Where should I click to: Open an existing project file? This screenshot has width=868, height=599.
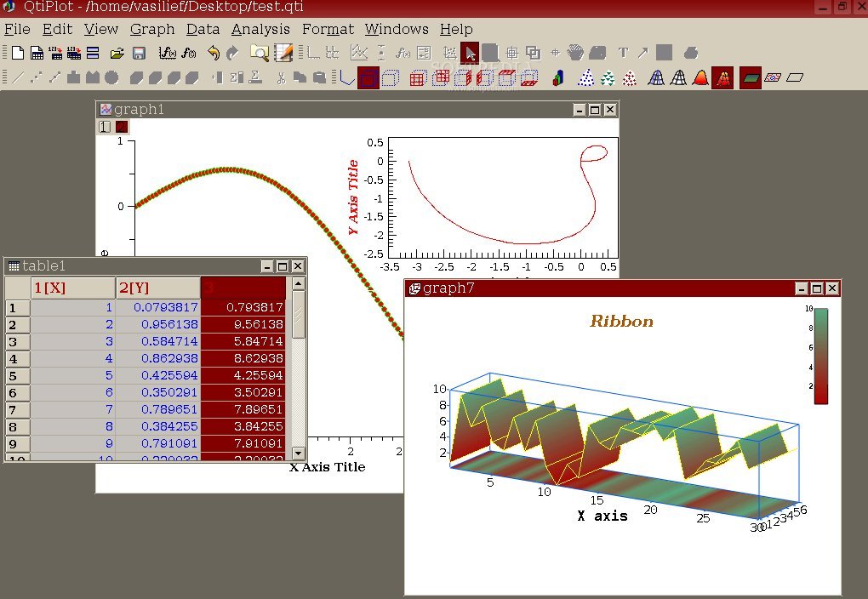tap(116, 53)
